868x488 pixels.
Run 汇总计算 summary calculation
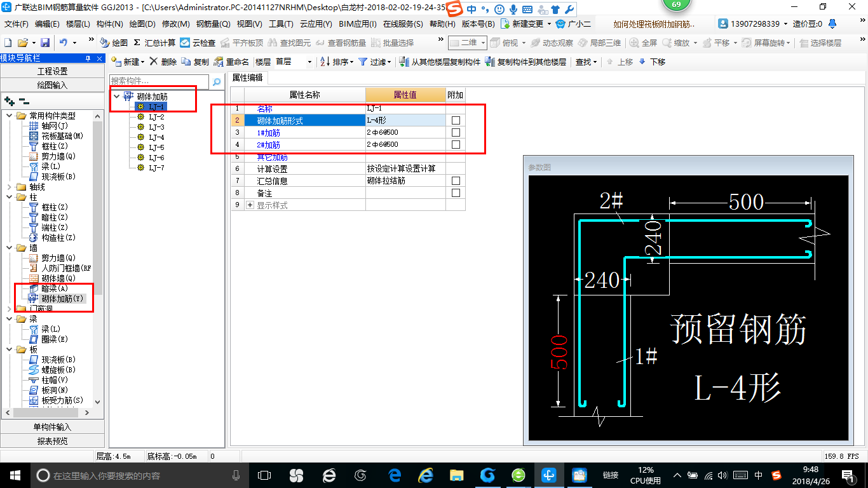(x=154, y=43)
